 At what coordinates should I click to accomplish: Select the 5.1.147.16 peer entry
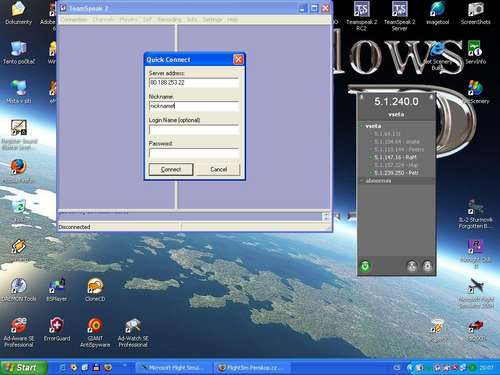coord(396,157)
